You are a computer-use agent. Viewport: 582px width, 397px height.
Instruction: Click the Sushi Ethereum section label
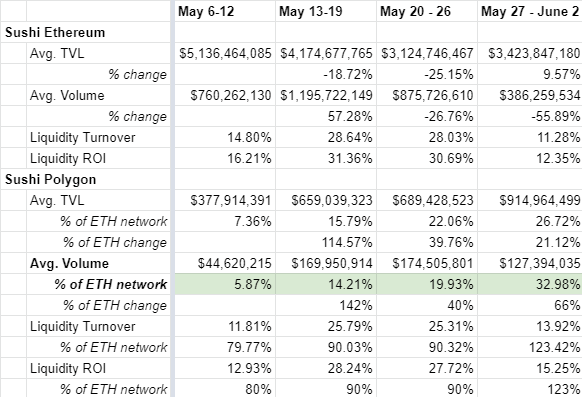click(55, 32)
